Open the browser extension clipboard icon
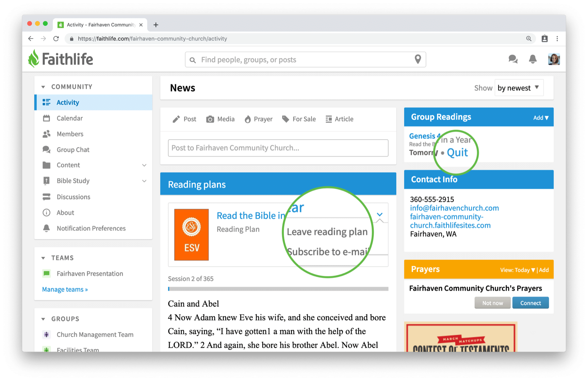This screenshot has height=381, width=588. 545,39
